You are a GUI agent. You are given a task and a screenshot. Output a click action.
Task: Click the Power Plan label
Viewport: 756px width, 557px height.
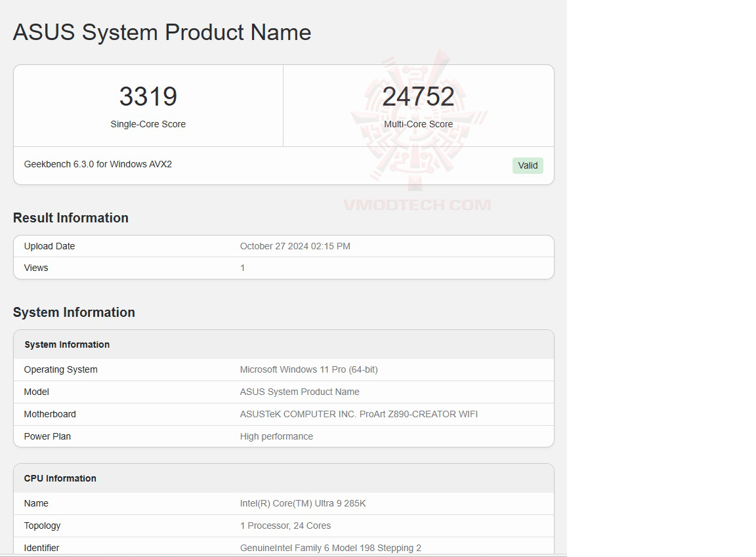[x=47, y=436]
